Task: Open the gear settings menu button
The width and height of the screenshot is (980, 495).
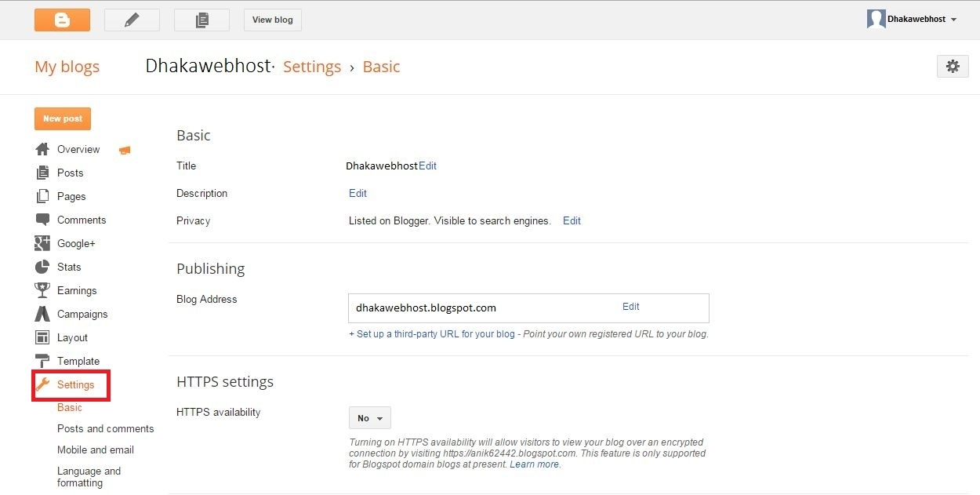Action: pos(953,67)
